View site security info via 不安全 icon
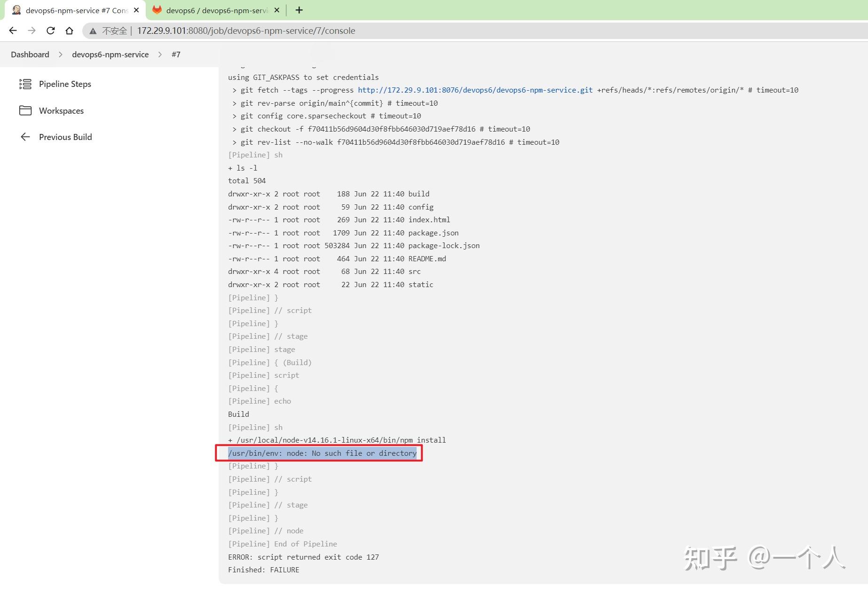This screenshot has height=593, width=868. 93,31
